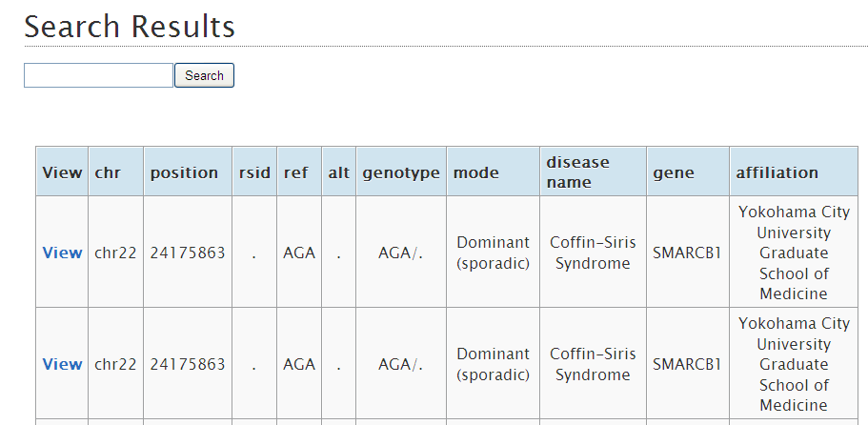Screen dimensions: 868x425
Task: Focus the search text input field
Action: [x=98, y=75]
